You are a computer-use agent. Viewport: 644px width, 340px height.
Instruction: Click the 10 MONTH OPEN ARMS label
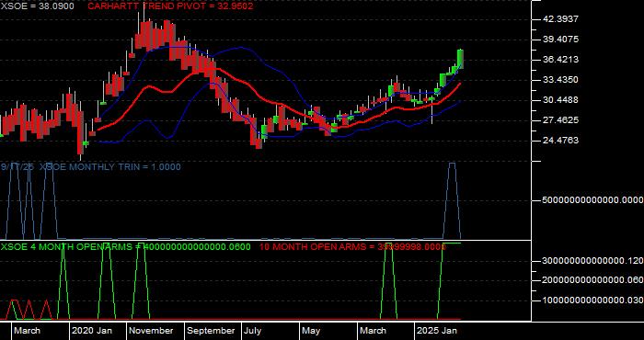(x=352, y=247)
